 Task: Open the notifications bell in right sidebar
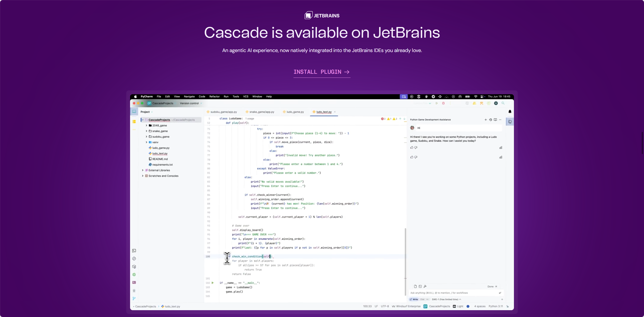(510, 111)
